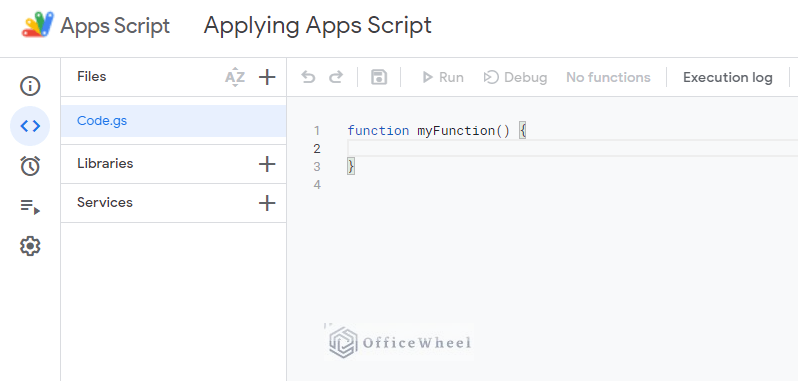Click the function myFunction() code line
This screenshot has height=381, width=798.
coord(437,131)
